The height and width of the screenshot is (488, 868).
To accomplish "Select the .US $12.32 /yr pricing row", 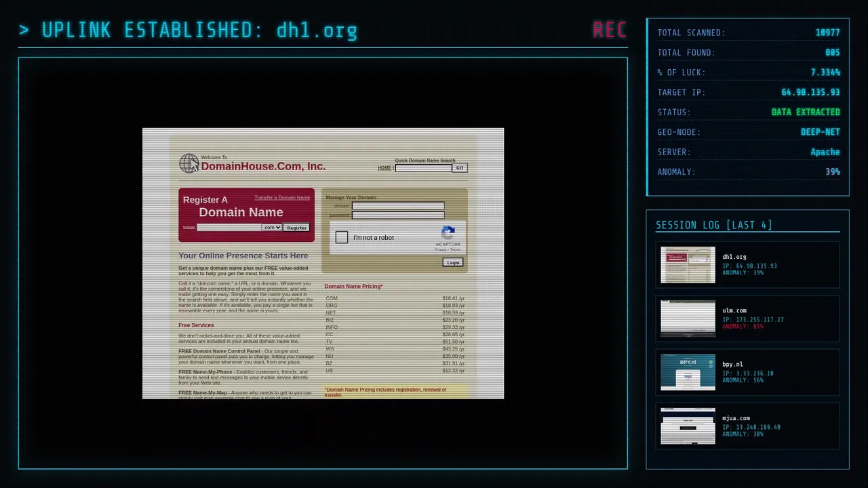I will coord(395,371).
